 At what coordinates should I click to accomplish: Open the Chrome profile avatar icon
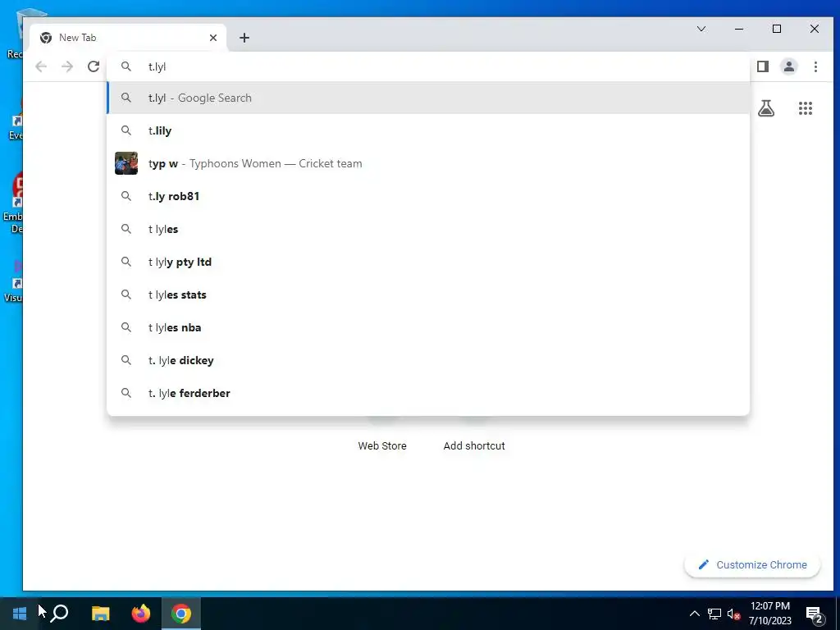click(x=789, y=66)
